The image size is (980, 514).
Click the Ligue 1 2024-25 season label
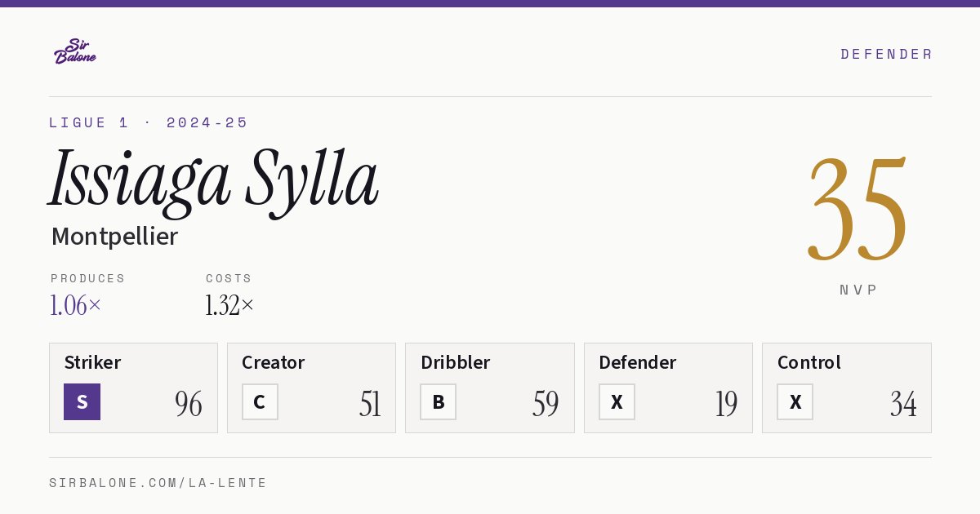coord(149,122)
